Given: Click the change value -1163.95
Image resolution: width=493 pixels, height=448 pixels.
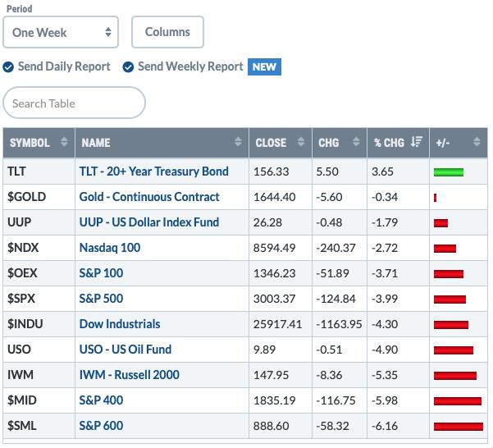Looking at the screenshot, I should (339, 324).
